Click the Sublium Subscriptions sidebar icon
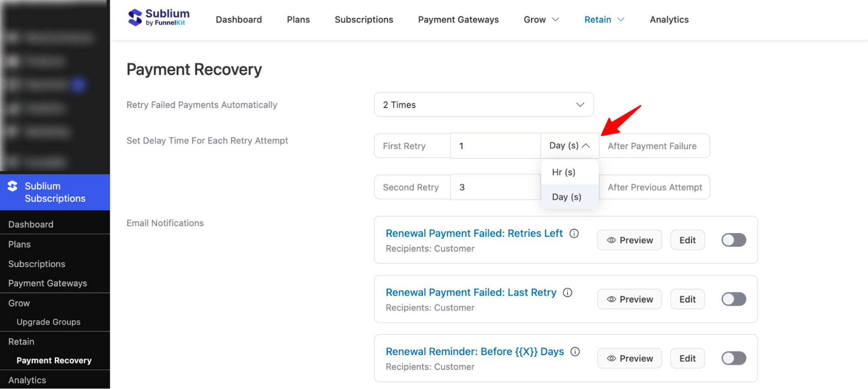This screenshot has width=868, height=389. (13, 186)
